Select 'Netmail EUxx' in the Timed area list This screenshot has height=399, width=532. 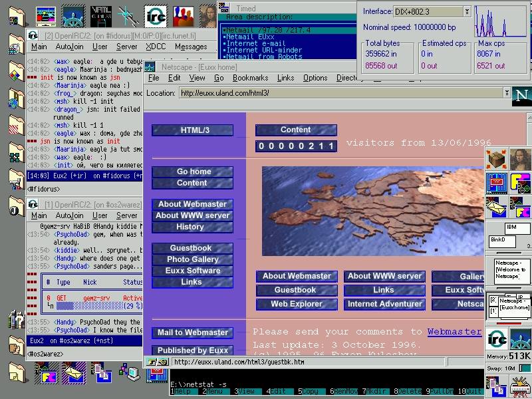[250, 37]
